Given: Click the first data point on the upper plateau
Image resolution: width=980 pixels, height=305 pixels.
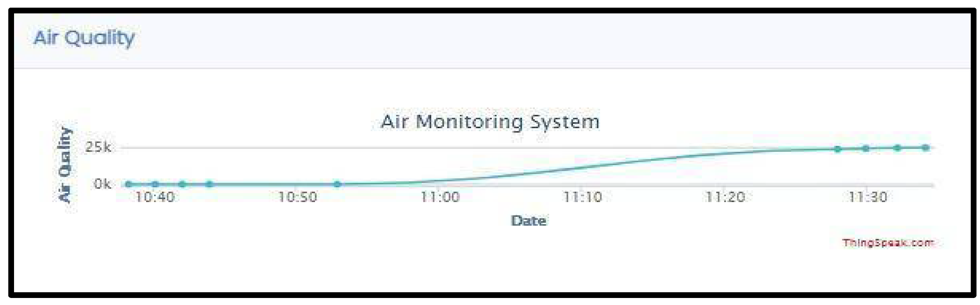Looking at the screenshot, I should 837,149.
